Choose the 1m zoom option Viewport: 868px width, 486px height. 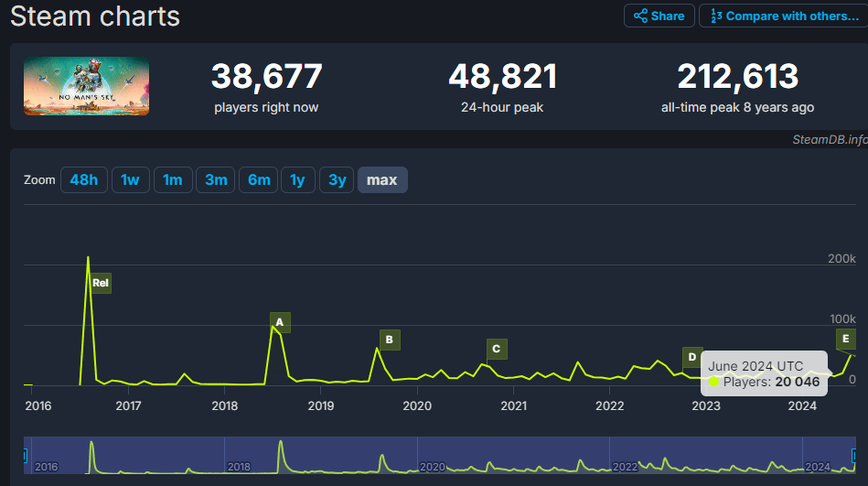pyautogui.click(x=172, y=180)
